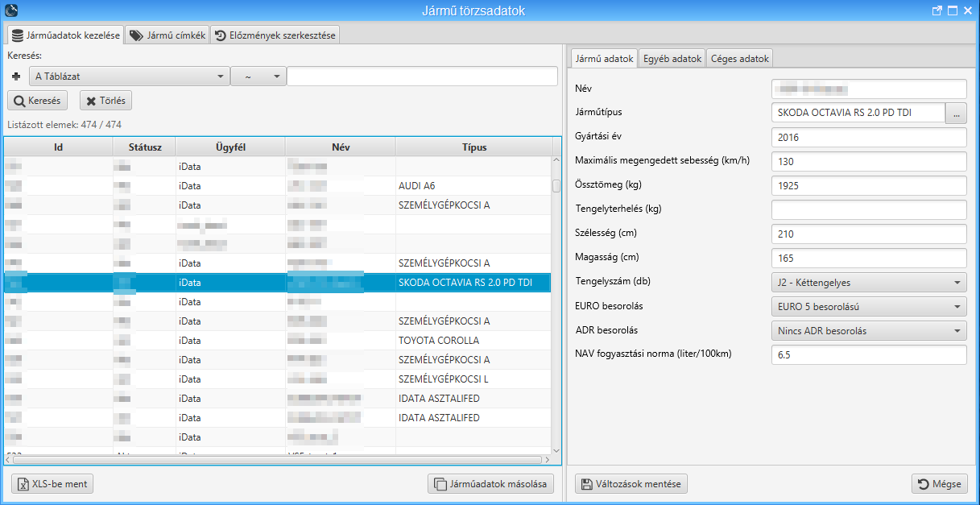
Task: Select the Céges adatok tab
Action: click(x=740, y=59)
